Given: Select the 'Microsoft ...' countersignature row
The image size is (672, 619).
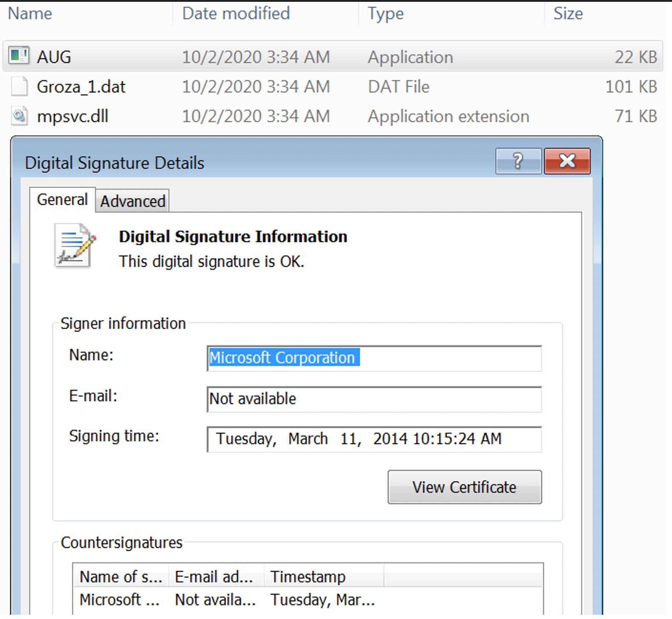Looking at the screenshot, I should tap(308, 600).
